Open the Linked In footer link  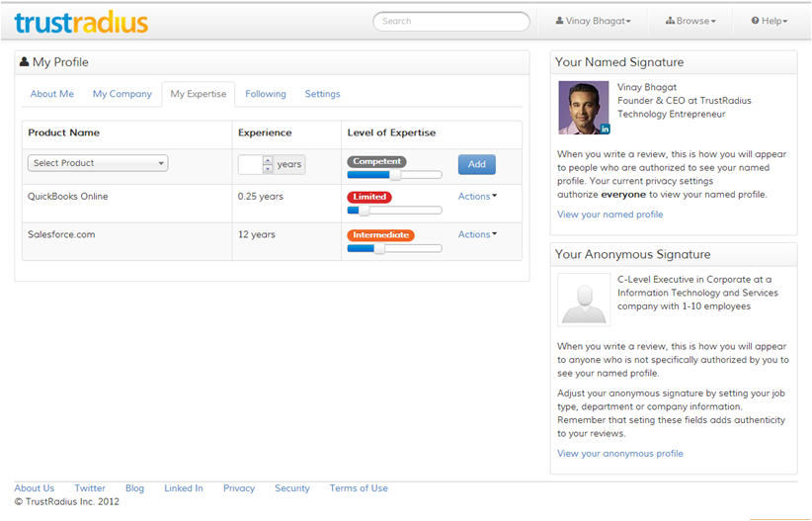pyautogui.click(x=184, y=487)
